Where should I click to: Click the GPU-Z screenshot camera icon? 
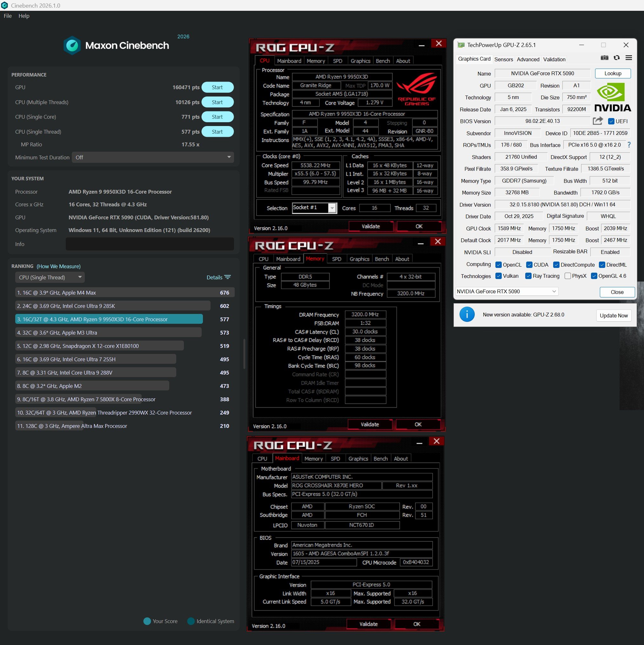(x=604, y=58)
